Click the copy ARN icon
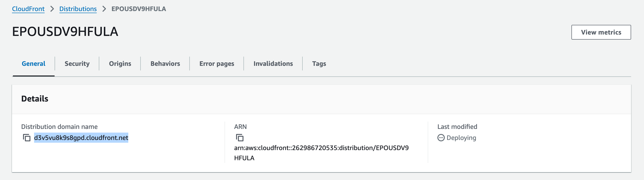 click(x=240, y=138)
